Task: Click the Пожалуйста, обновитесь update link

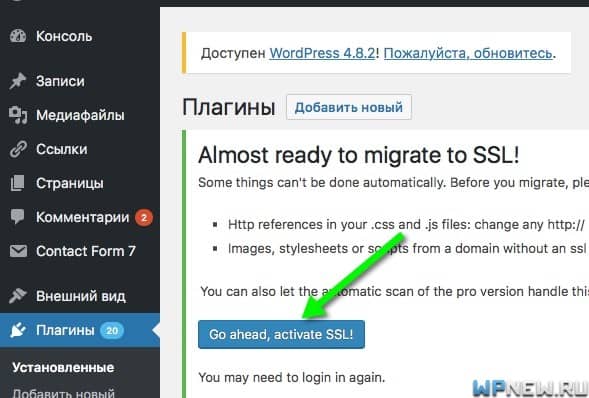Action: [468, 53]
